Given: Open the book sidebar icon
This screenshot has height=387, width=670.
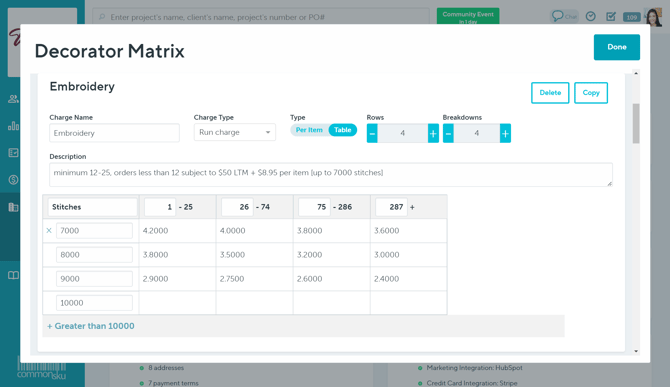Looking at the screenshot, I should (13, 275).
